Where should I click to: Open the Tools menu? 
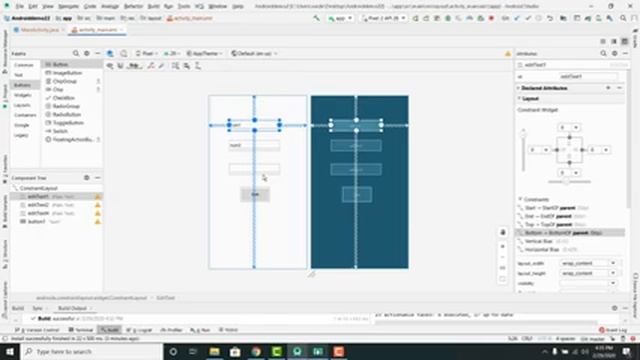[184, 7]
